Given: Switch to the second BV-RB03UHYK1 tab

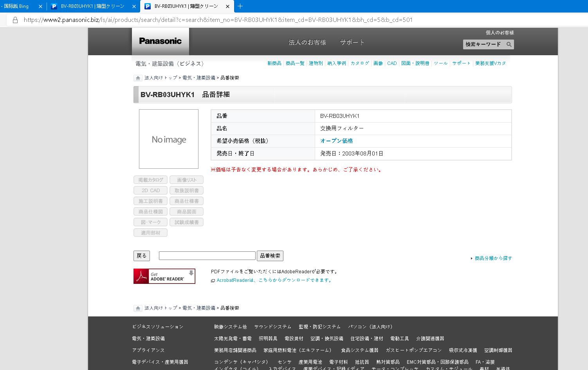Looking at the screenshot, I should tap(93, 6).
